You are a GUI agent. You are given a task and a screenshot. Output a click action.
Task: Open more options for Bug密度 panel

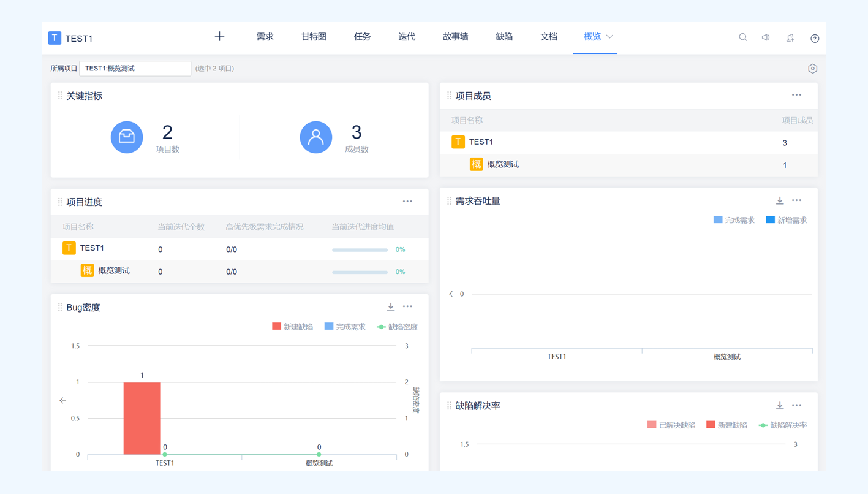pos(407,306)
